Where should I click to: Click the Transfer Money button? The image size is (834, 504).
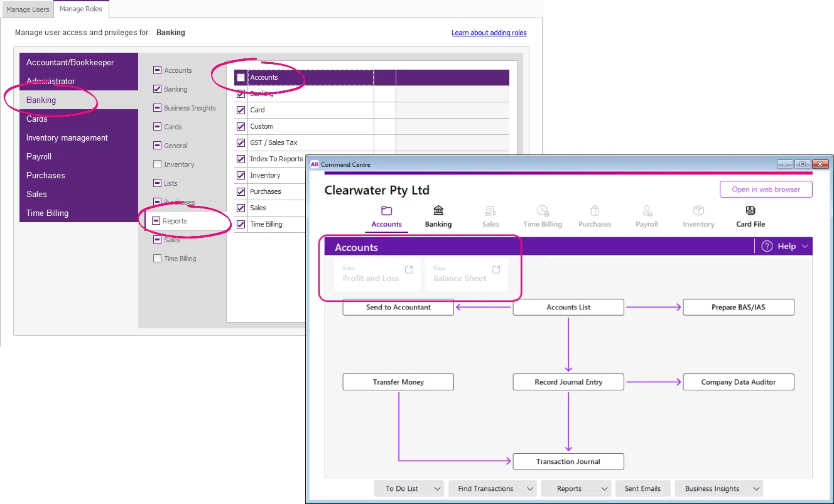coord(398,382)
